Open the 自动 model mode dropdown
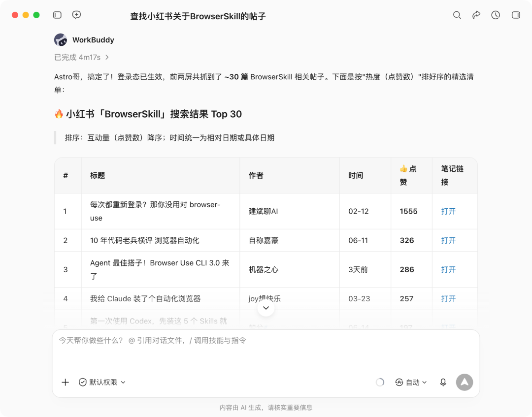The height and width of the screenshot is (417, 532). click(x=411, y=383)
